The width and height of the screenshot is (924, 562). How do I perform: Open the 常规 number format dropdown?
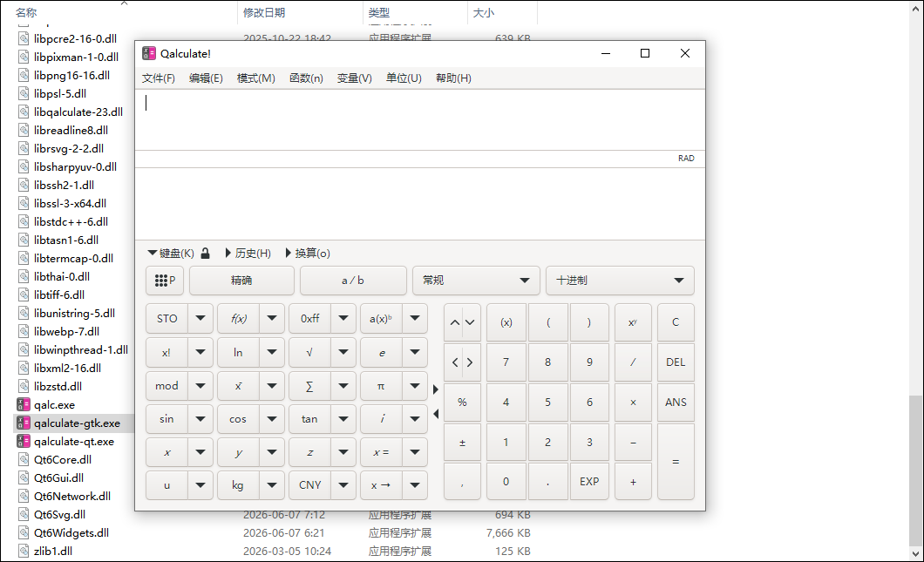pos(476,281)
